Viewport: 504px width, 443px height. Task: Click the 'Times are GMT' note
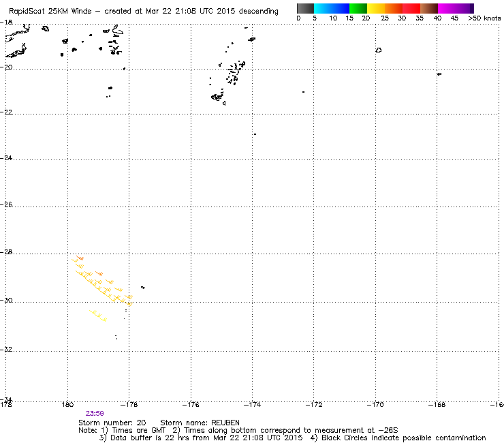138,431
